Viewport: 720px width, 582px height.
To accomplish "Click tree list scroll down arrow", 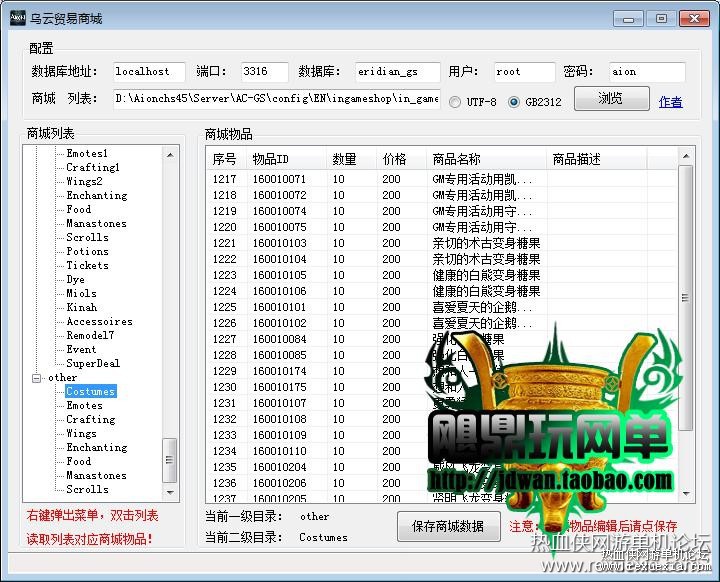I will (170, 492).
